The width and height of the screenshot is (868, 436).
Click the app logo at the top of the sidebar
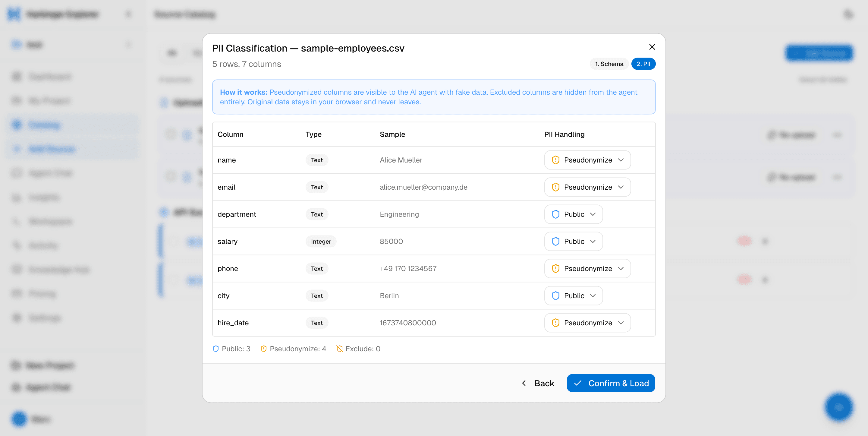[12, 14]
